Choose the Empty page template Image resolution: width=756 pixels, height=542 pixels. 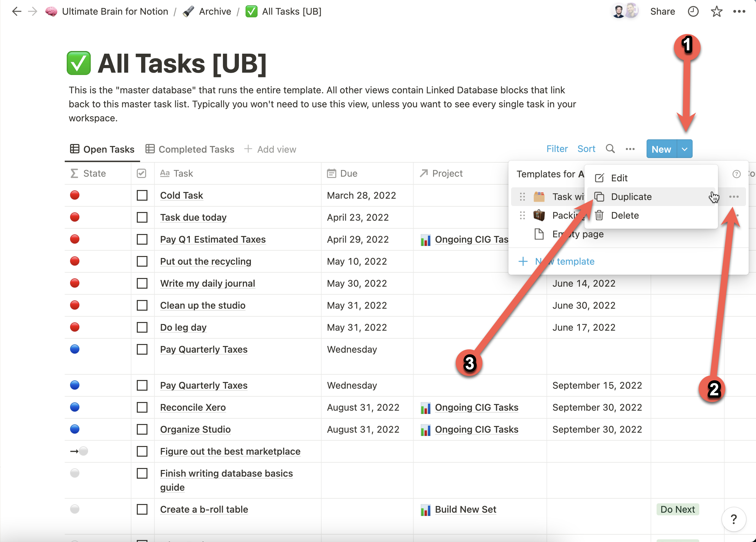click(x=569, y=234)
